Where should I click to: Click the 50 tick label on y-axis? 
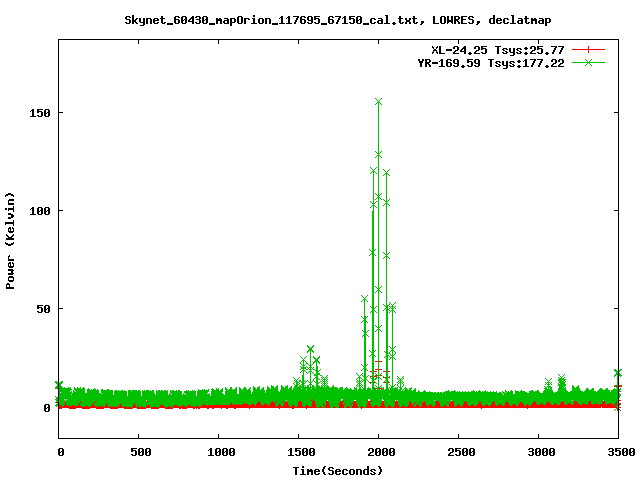pos(43,309)
